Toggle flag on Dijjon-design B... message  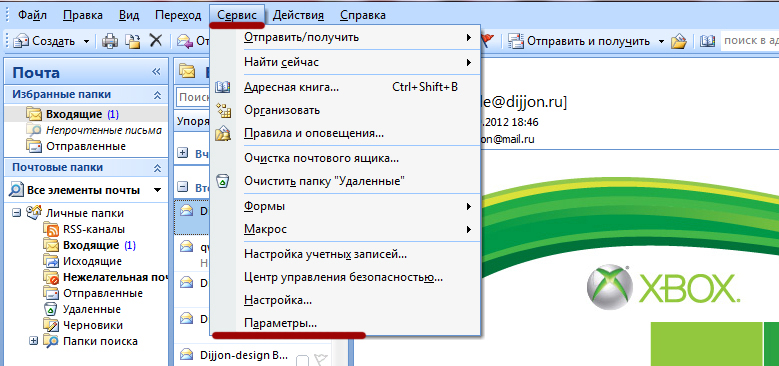click(x=321, y=359)
